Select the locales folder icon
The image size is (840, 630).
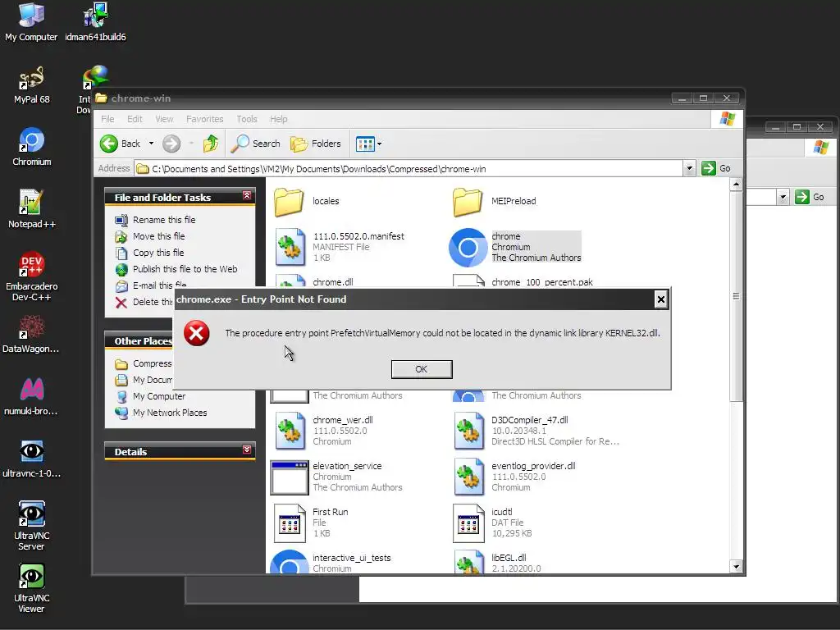pyautogui.click(x=290, y=202)
